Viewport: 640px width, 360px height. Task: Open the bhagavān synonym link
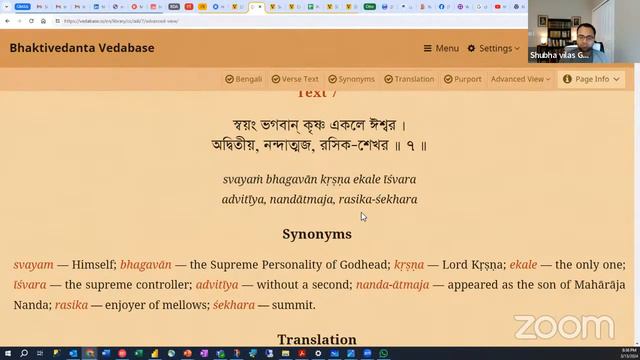pos(146,264)
